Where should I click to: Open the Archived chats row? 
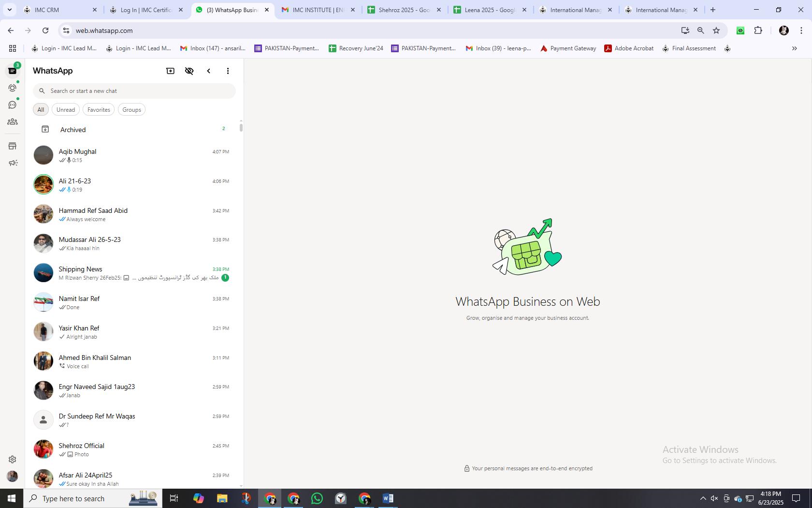[132, 130]
